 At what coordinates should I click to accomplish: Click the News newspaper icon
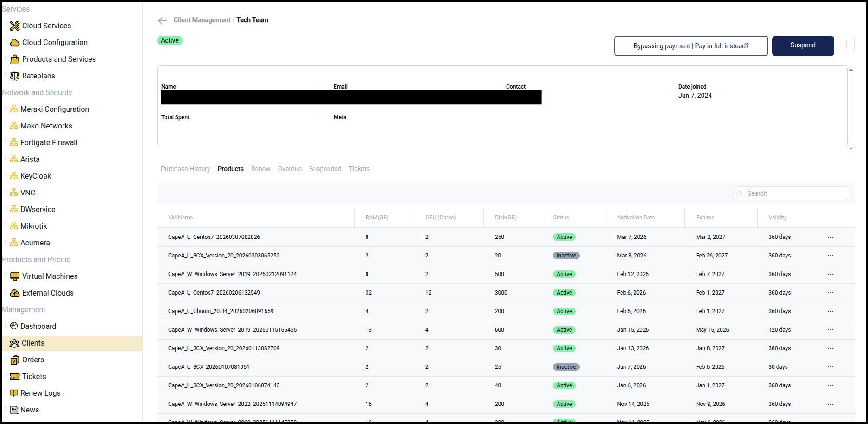(x=15, y=410)
